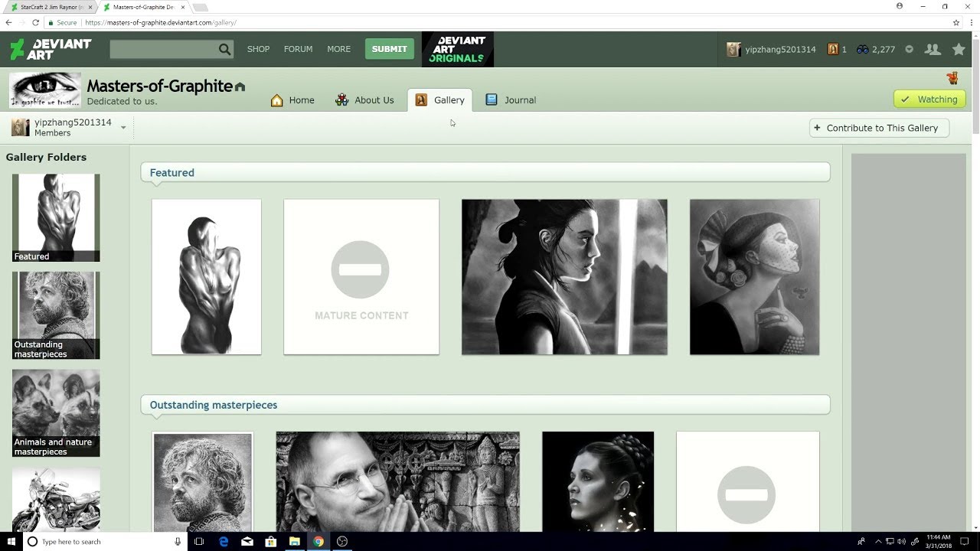980x551 pixels.
Task: Open File Explorer from taskbar
Action: [294, 541]
